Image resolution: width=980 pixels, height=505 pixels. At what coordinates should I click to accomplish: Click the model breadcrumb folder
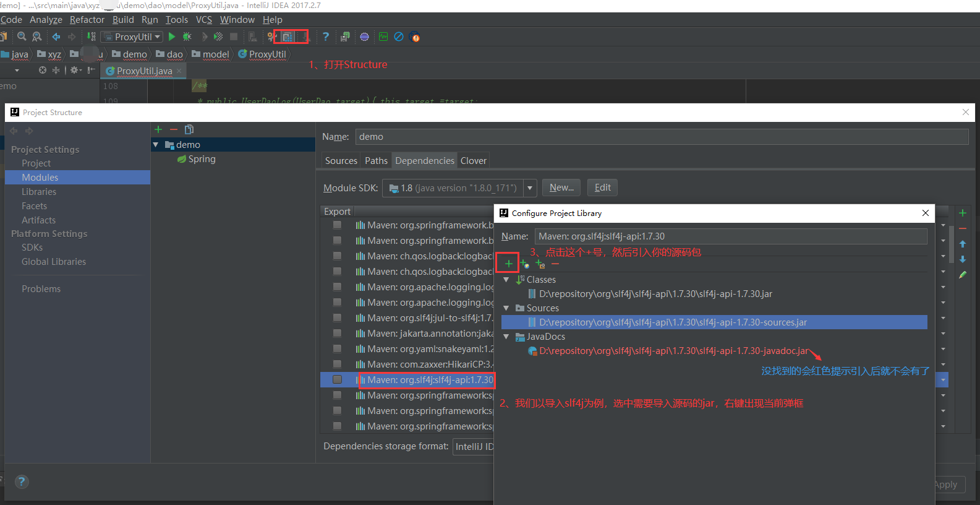(x=211, y=54)
